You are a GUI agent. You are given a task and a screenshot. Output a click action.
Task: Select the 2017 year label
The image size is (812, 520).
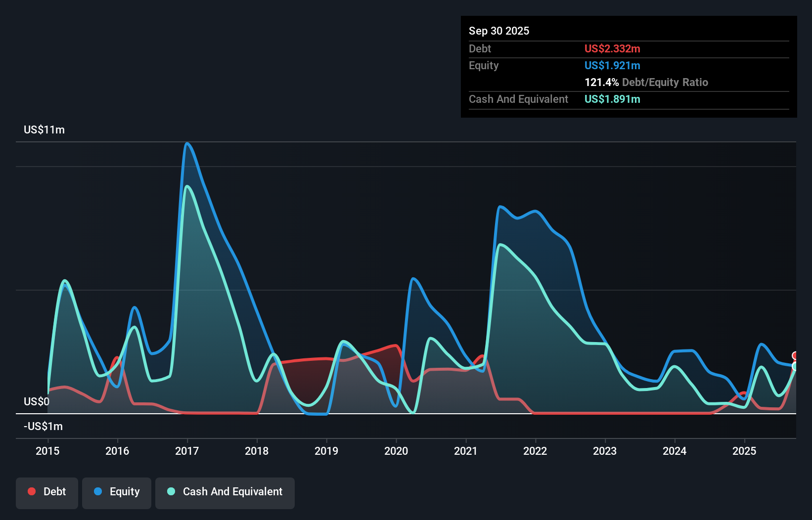187,451
